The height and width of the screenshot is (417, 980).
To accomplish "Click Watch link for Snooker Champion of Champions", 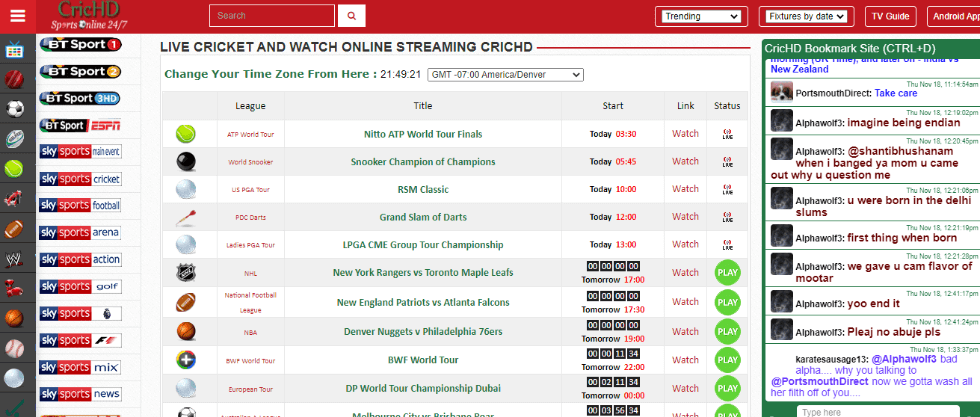I will [x=685, y=161].
